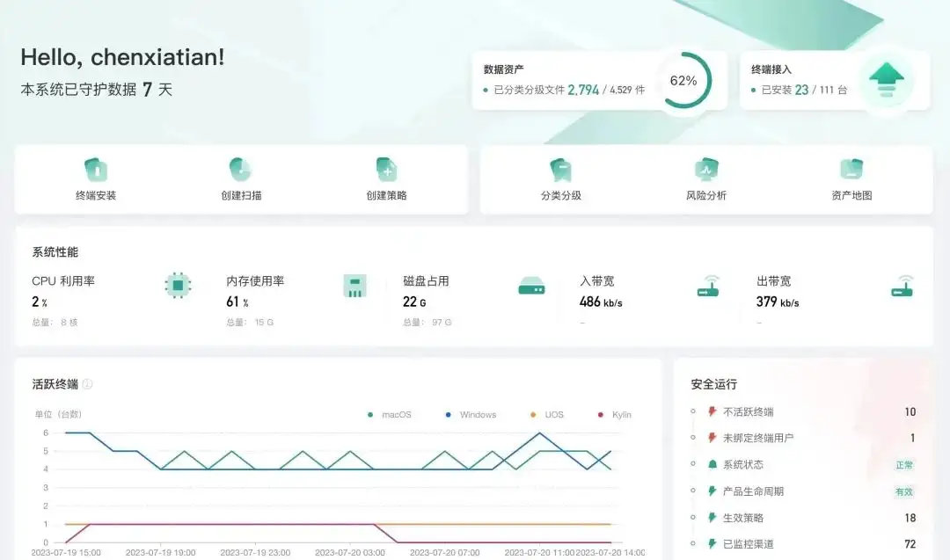Click the memory usage icon
Viewport: 950px width, 560px height.
pos(355,286)
